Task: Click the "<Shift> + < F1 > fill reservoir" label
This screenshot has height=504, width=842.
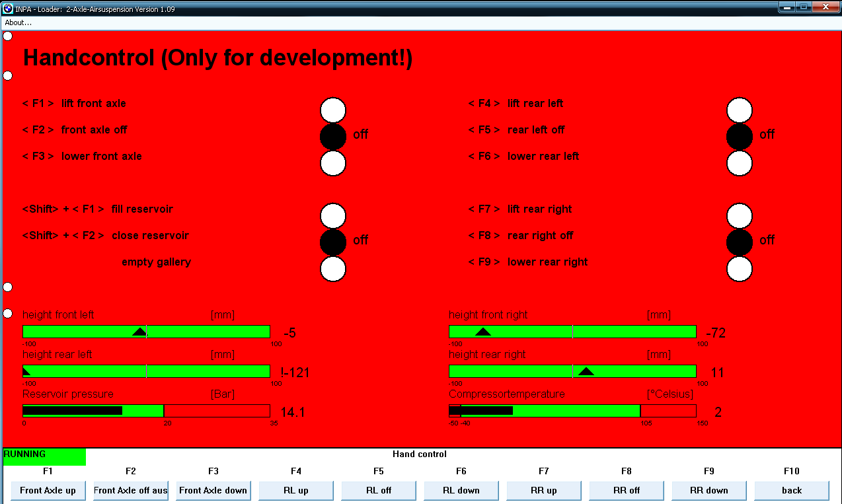Action: tap(98, 209)
